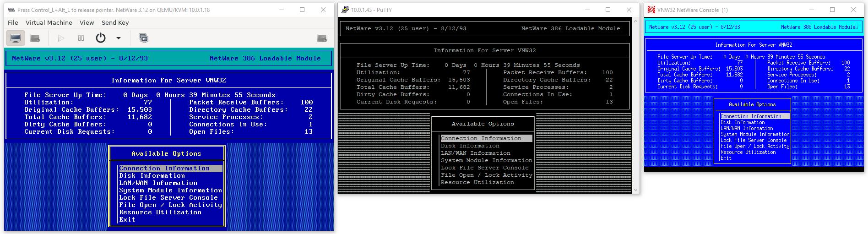This screenshot has width=868, height=234.
Task: Select Lock File Server Console in QEMU/KVM window
Action: coord(168,198)
